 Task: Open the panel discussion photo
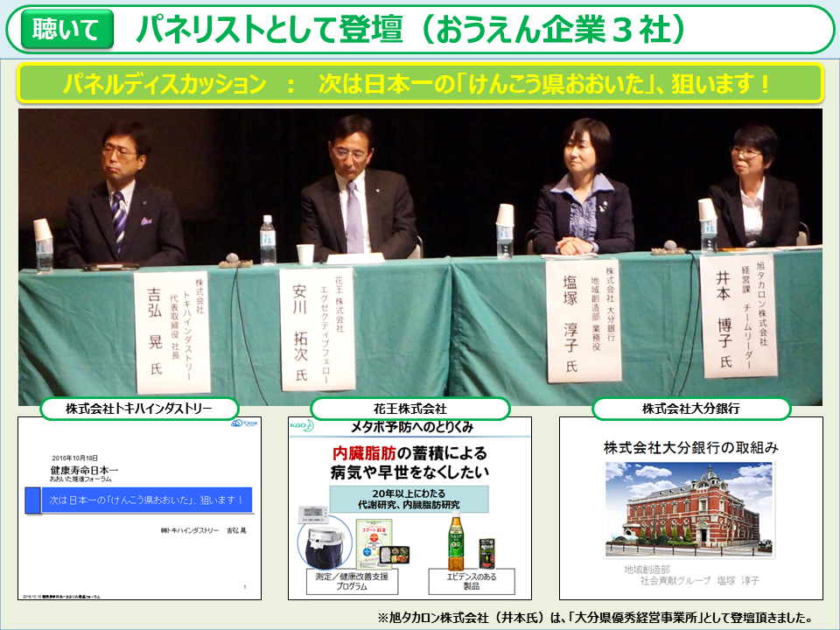pos(420,257)
